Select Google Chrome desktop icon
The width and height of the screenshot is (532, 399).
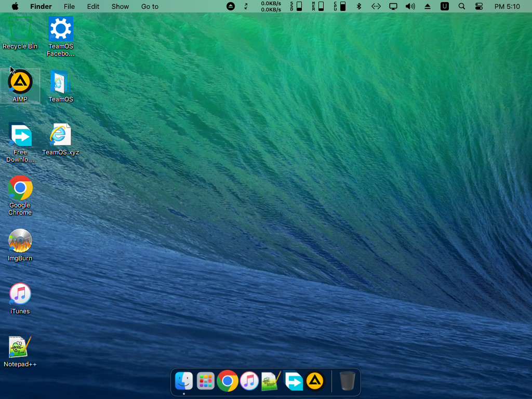click(x=20, y=196)
